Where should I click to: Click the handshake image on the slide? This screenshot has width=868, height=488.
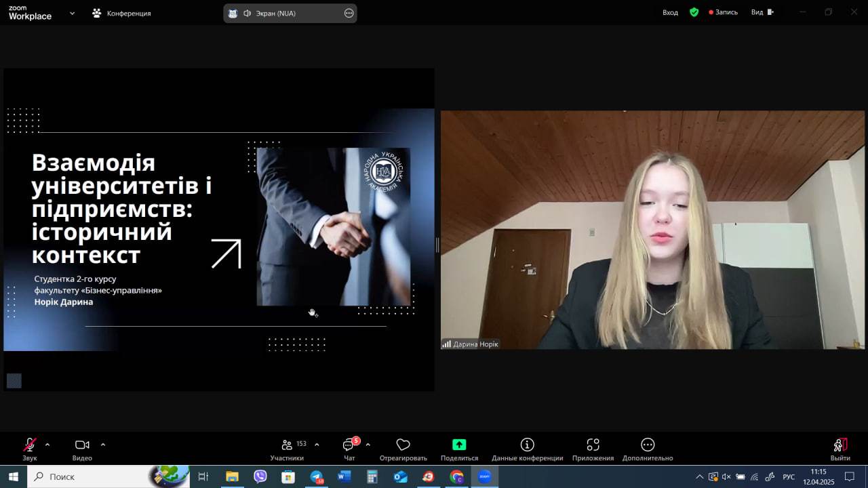(x=333, y=226)
